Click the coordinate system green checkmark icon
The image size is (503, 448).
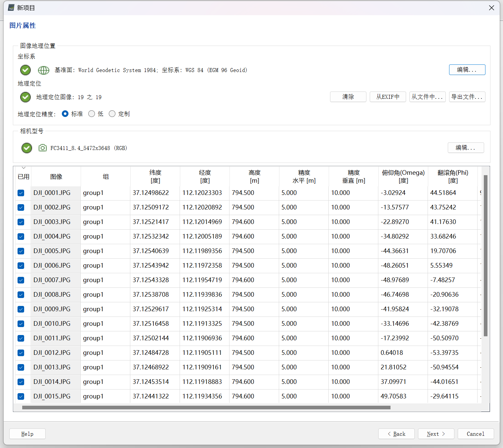pos(25,70)
